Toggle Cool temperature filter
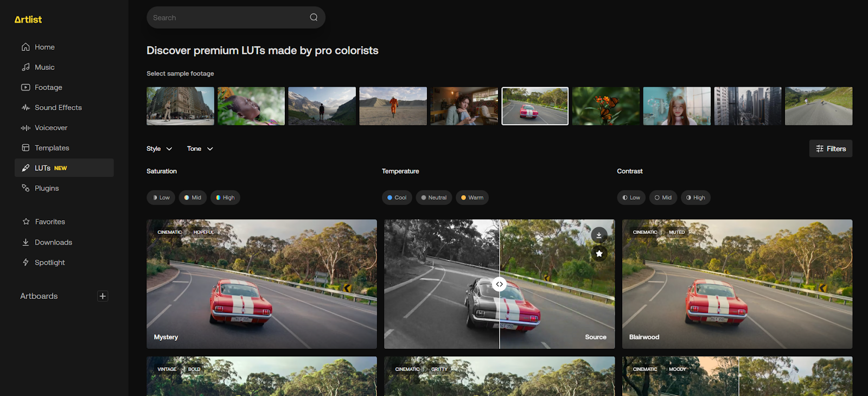Image resolution: width=868 pixels, height=396 pixels. (x=397, y=197)
